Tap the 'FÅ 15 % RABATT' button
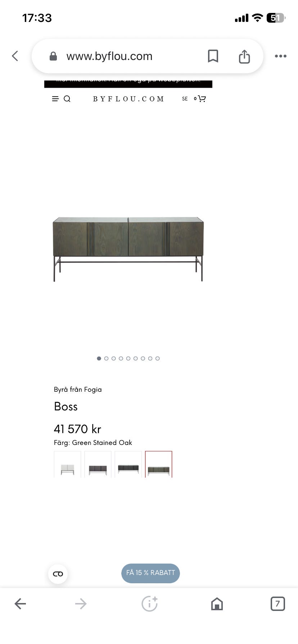 click(x=150, y=573)
